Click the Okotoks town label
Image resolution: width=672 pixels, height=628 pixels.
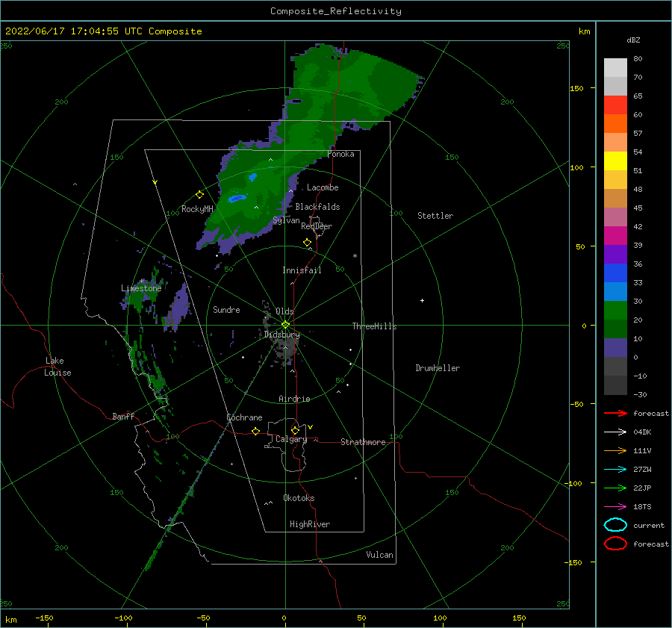[x=299, y=498]
